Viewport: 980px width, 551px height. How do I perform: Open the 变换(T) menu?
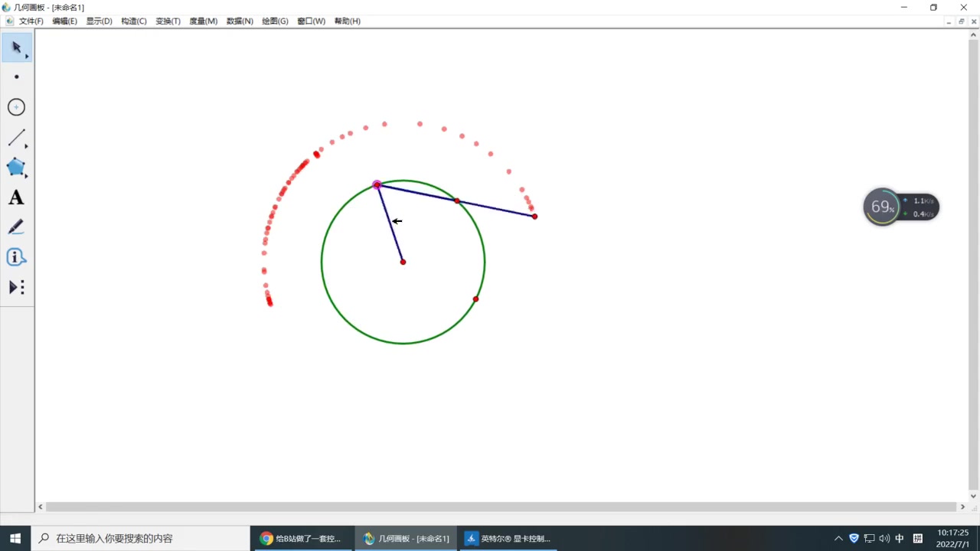[168, 21]
